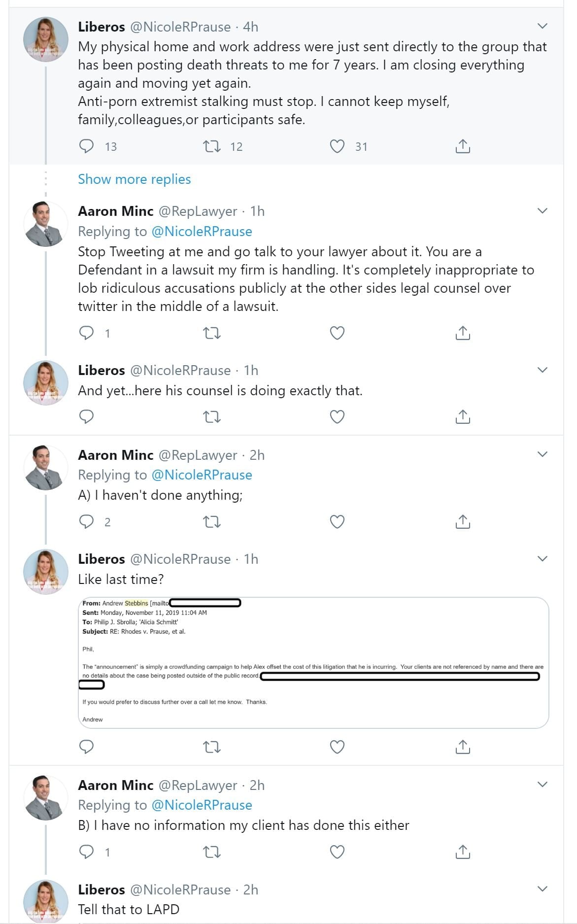The image size is (577, 924).
Task: Open the menu chevron on the top Liberos tweet
Action: 542,26
